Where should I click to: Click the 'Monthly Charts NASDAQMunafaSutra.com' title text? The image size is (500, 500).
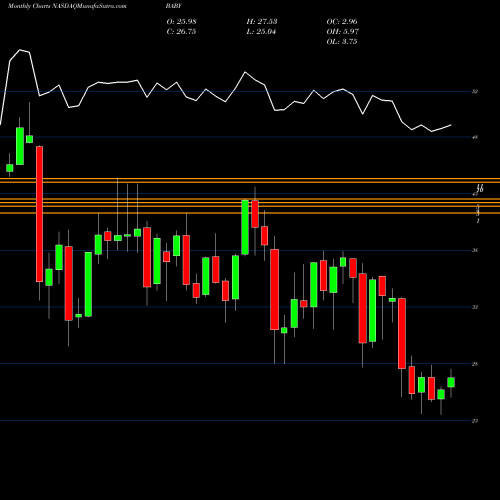(67, 6)
